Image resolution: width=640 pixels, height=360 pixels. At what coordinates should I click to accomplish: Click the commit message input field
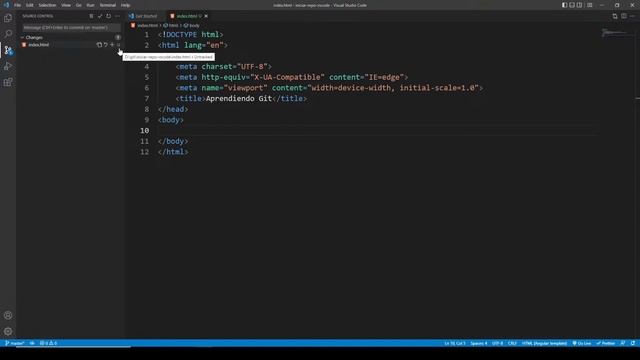pyautogui.click(x=71, y=27)
